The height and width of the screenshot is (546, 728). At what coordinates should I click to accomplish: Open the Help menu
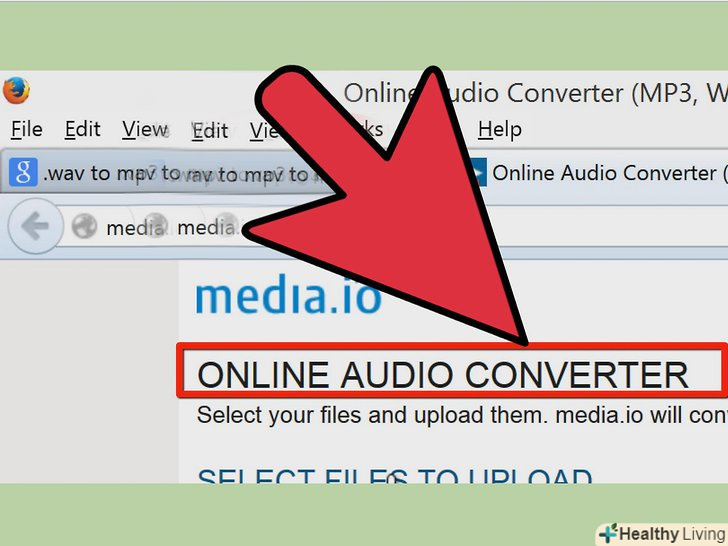tap(500, 129)
